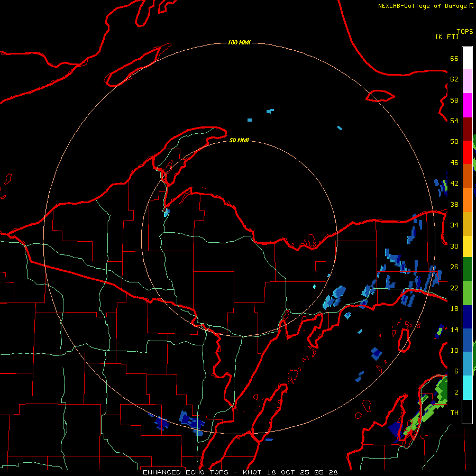Click the 05:28 timestamp
The height and width of the screenshot is (476, 476).
tap(326, 472)
